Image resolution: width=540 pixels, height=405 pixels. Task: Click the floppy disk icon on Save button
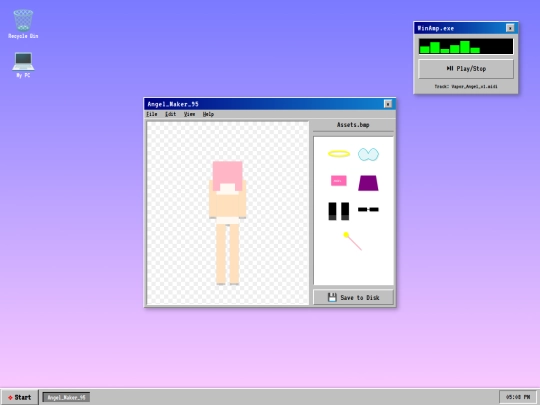pyautogui.click(x=332, y=297)
